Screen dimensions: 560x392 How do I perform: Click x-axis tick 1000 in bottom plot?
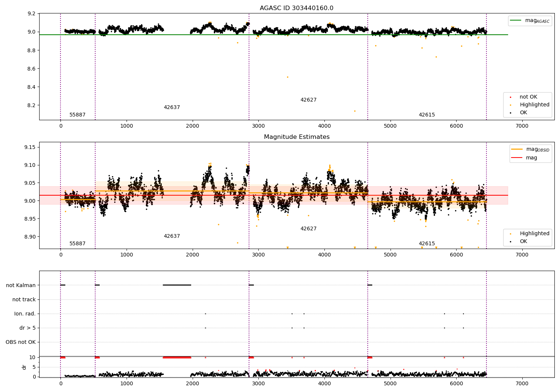point(127,384)
